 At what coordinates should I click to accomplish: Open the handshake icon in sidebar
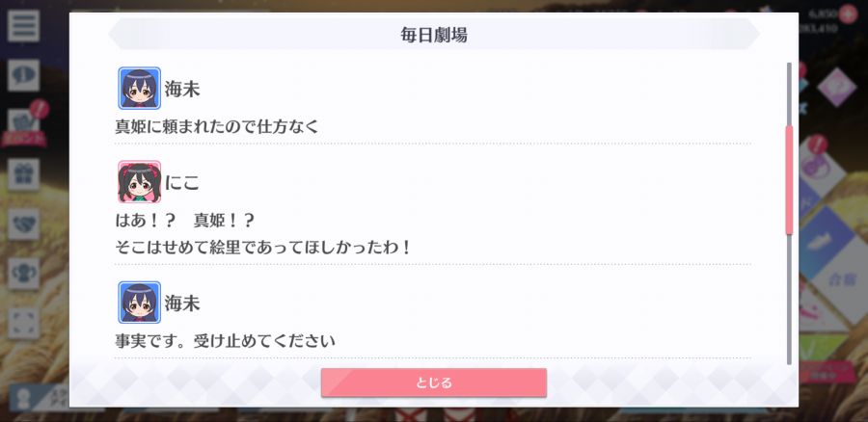pos(23,224)
